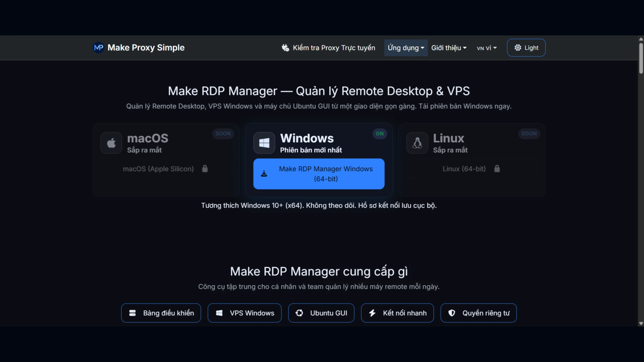Click the heading Make RDP Manager cung cấp gì
Screen dimensions: 644x362
pyautogui.click(x=319, y=271)
